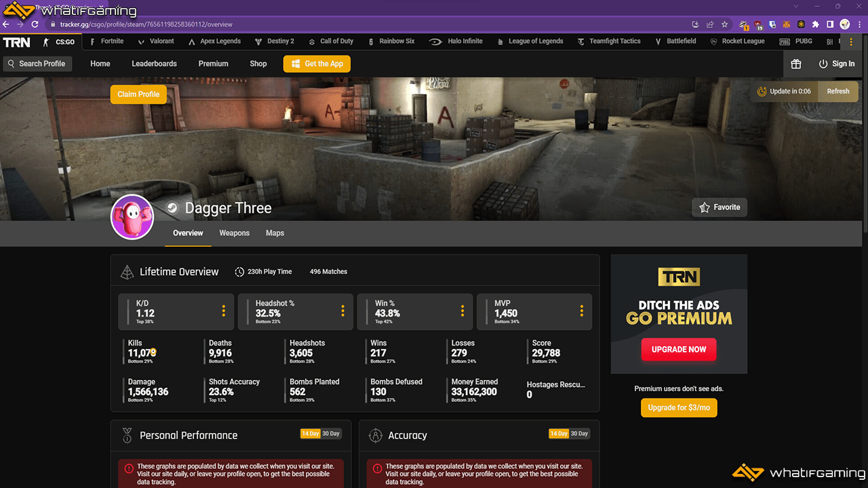The width and height of the screenshot is (868, 488).
Task: Click the Refresh button
Action: click(838, 91)
